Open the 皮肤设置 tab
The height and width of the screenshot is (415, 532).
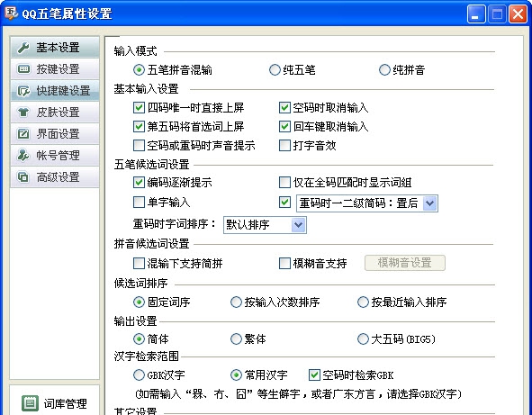[x=55, y=112]
